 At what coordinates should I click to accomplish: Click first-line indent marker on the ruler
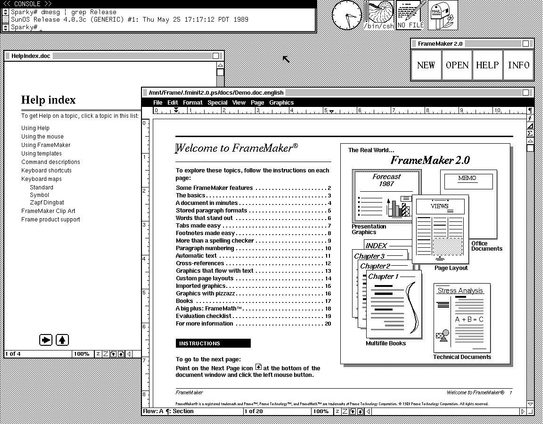[x=176, y=109]
